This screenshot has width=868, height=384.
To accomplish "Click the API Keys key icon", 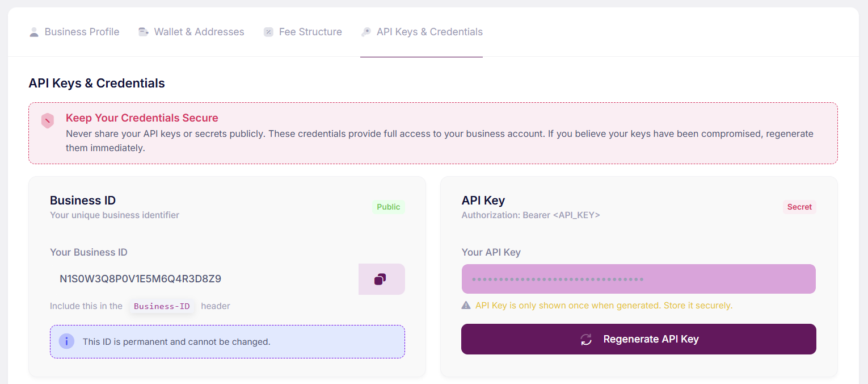I will pyautogui.click(x=366, y=32).
